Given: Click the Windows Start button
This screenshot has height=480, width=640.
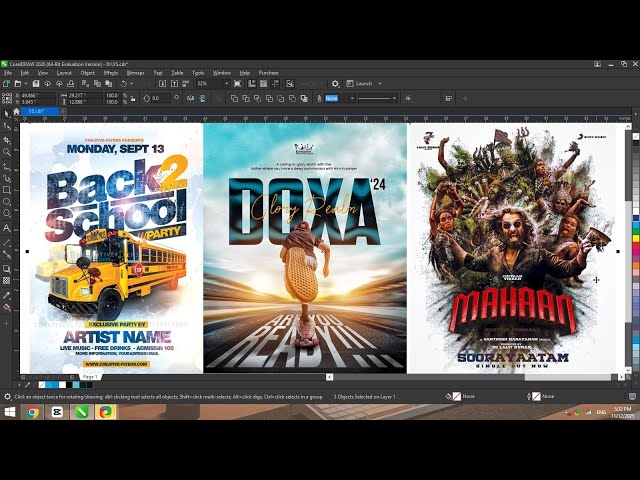Looking at the screenshot, I should [10, 412].
